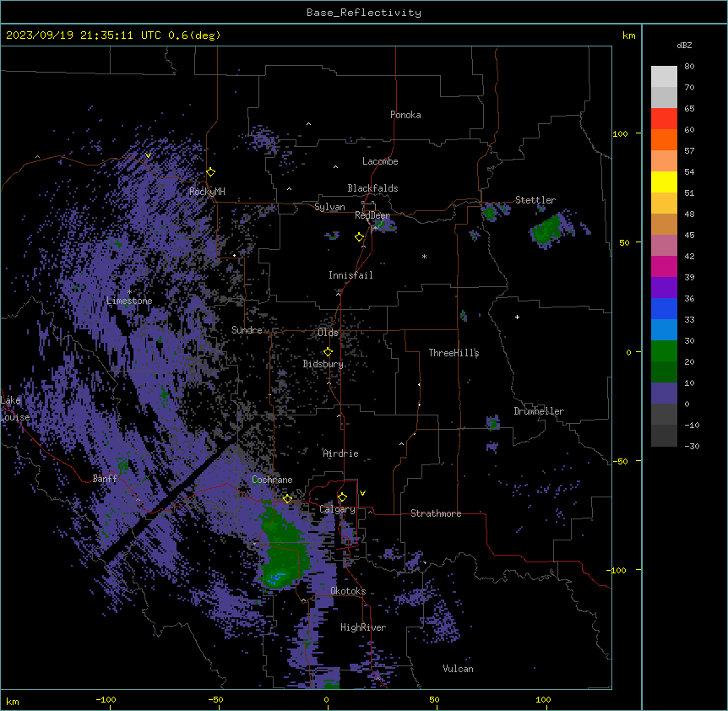Select the magenta 39-42 dBZ legend swatch
The height and width of the screenshot is (711, 728).
[x=664, y=266]
